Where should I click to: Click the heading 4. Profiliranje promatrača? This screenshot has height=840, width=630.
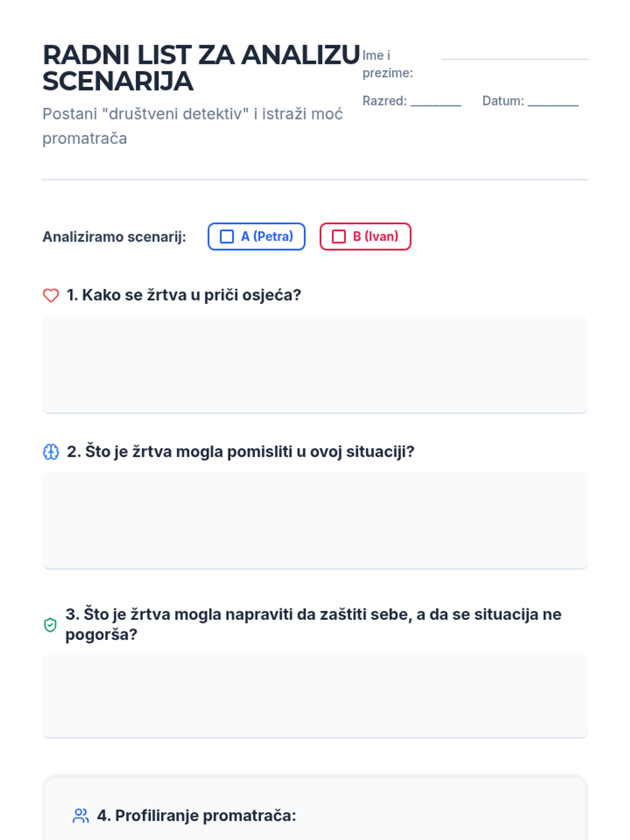click(196, 815)
